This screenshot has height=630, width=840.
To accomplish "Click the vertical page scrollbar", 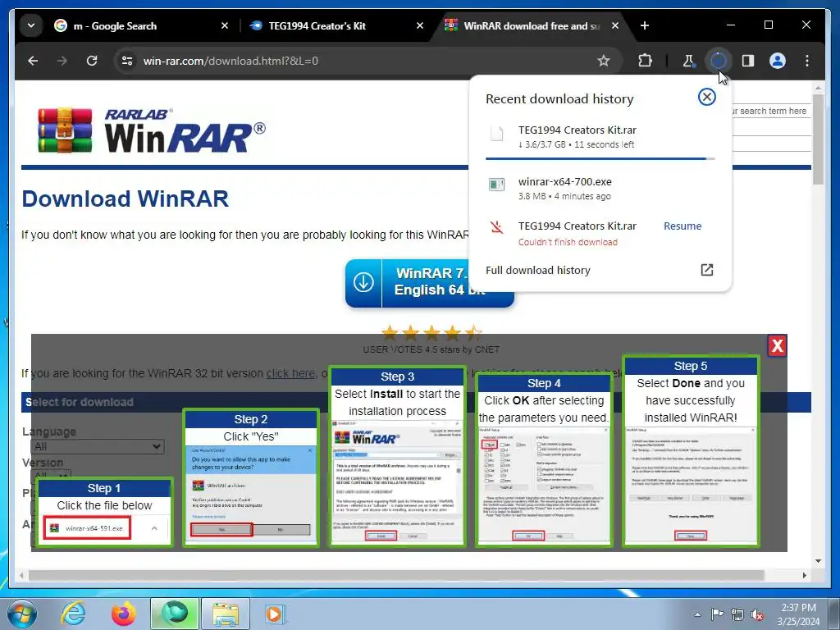I will click(818, 139).
